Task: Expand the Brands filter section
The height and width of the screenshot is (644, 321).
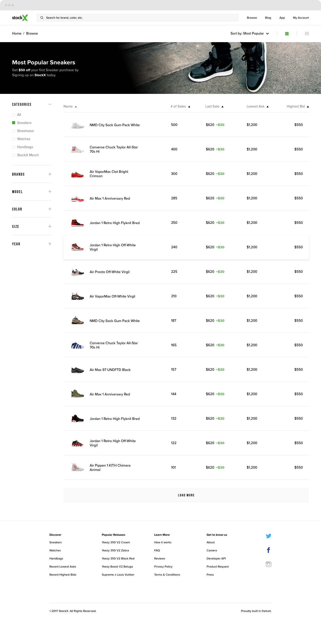Action: [50, 174]
